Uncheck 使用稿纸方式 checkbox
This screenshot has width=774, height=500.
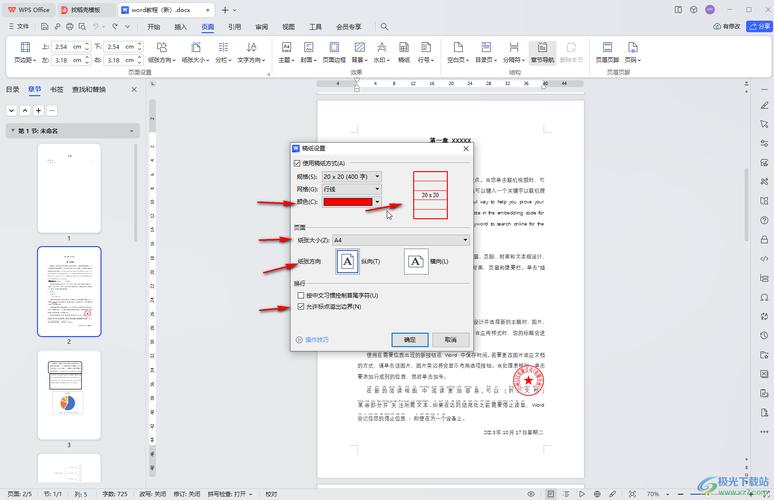click(297, 163)
